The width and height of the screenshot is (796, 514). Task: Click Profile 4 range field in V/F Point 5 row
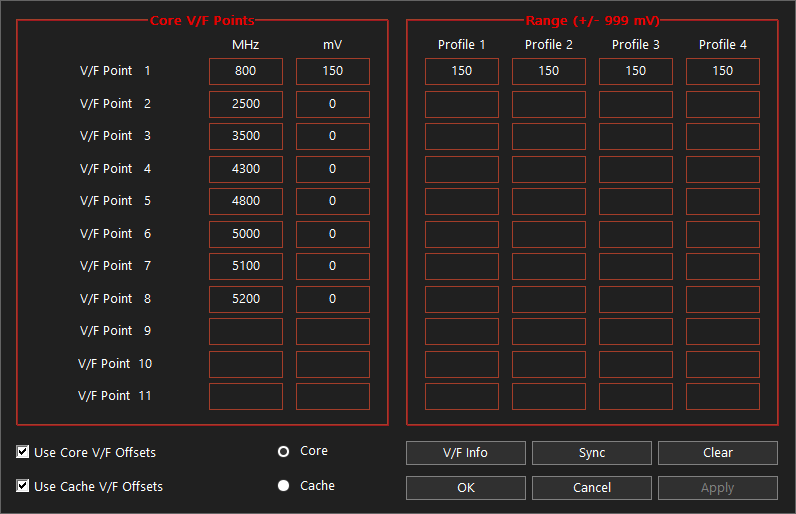point(723,201)
